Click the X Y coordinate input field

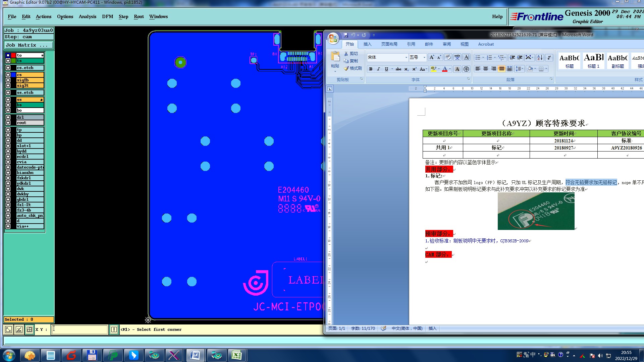80,329
